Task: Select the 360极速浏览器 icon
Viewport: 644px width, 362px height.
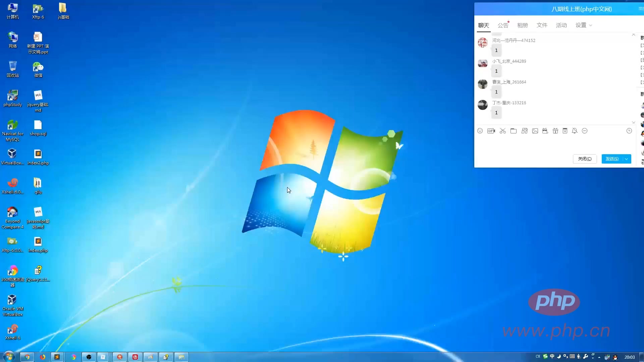Action: [13, 276]
